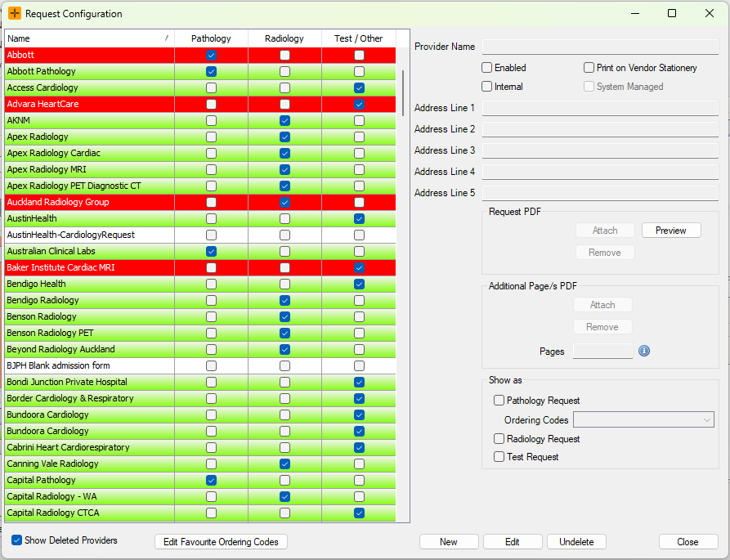Select the Advara HeartCare row
Viewport: 730px width, 560px height.
pyautogui.click(x=200, y=105)
